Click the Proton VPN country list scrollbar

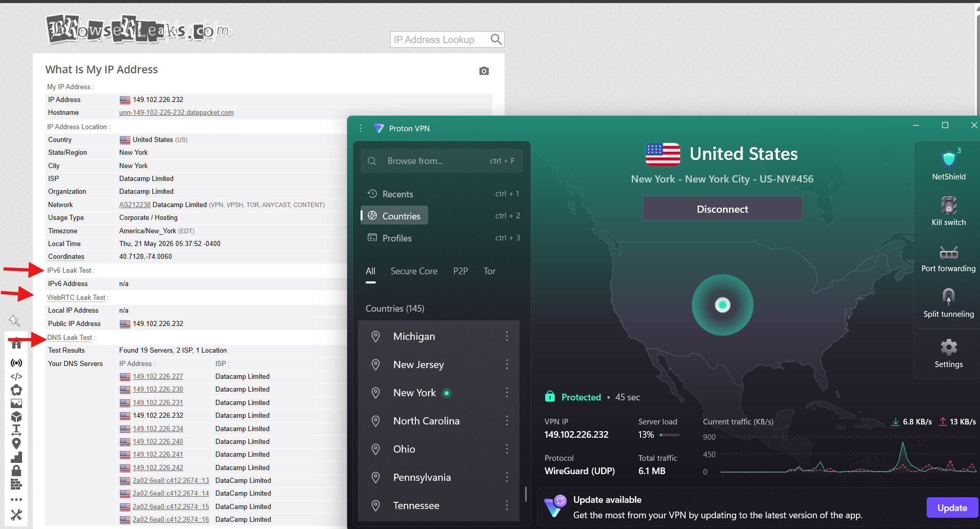pyautogui.click(x=526, y=494)
